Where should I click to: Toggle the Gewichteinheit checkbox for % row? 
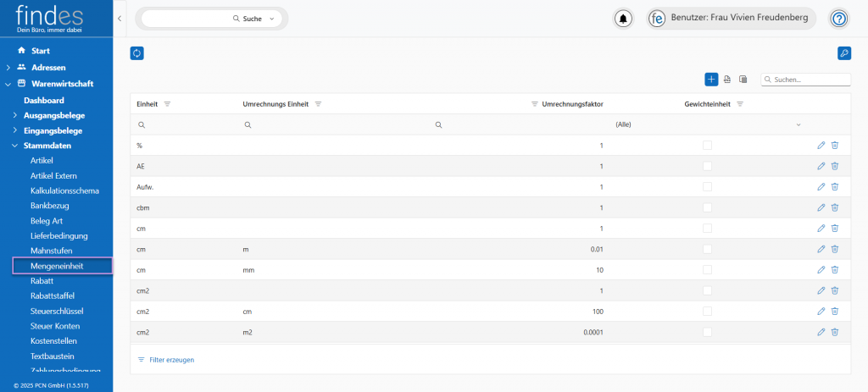coord(707,146)
